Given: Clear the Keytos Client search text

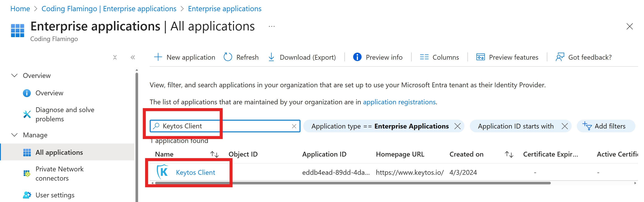Looking at the screenshot, I should [294, 126].
